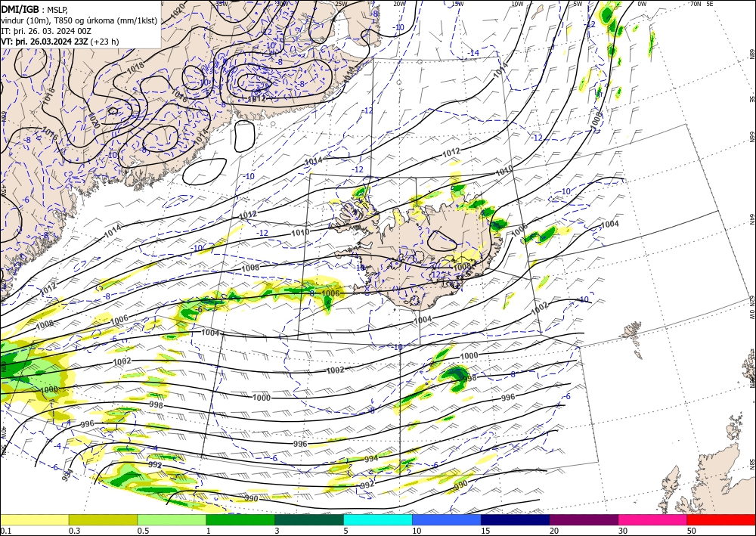
Task: Click the '0.1' legend value
Action: 5,531
